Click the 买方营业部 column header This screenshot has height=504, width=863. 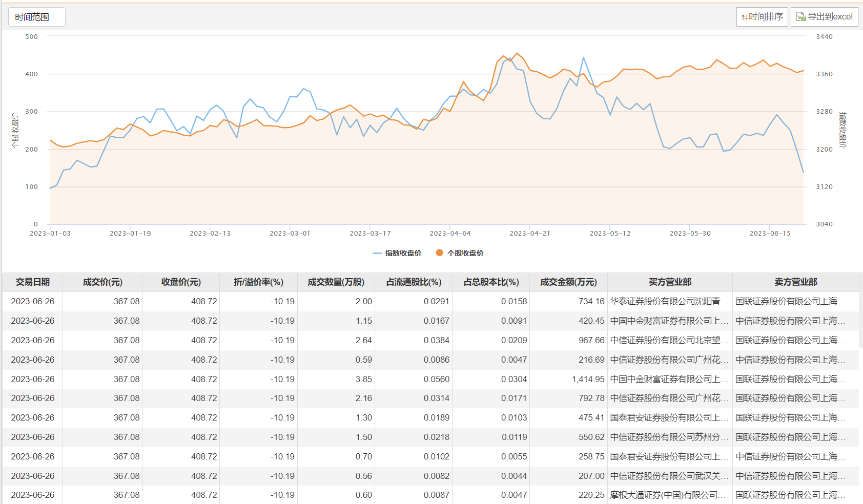670,282
